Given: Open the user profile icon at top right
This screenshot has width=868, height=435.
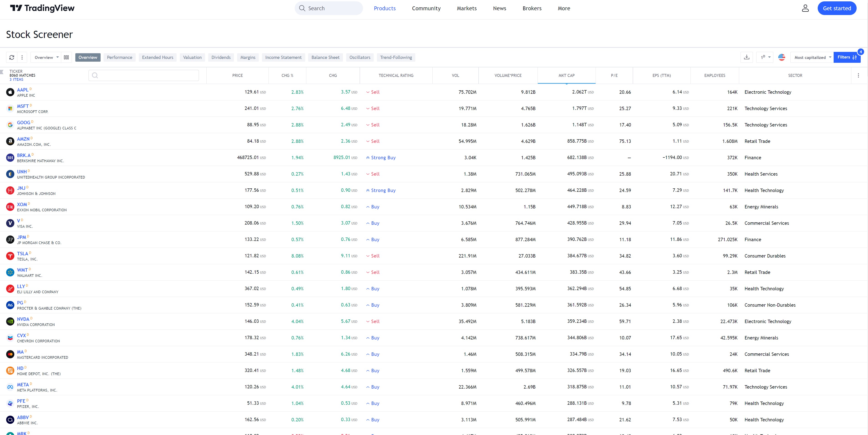Looking at the screenshot, I should tap(805, 8).
